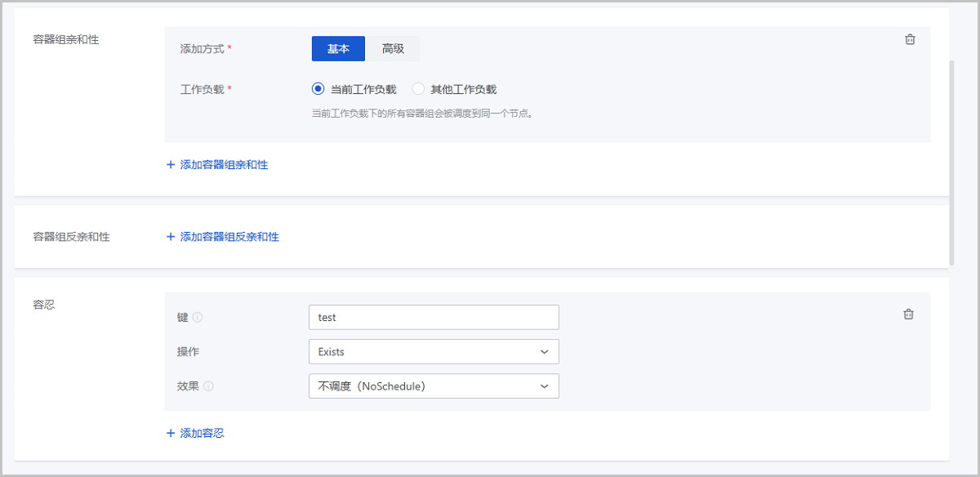This screenshot has width=980, height=477.
Task: Switch add mode to 基本 tab
Action: click(338, 48)
